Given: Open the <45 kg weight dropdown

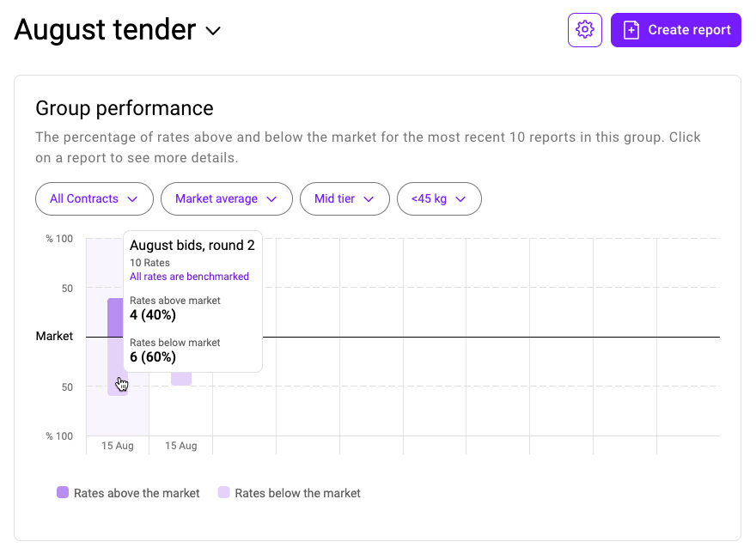Looking at the screenshot, I should click(439, 198).
